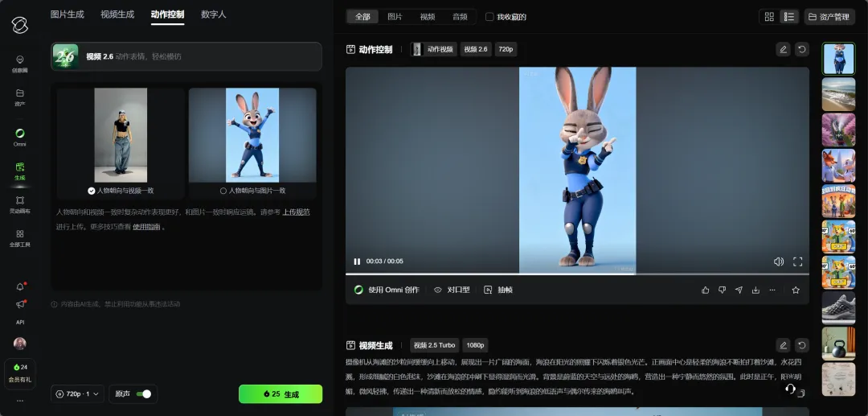Click the green 生成 button

click(280, 393)
